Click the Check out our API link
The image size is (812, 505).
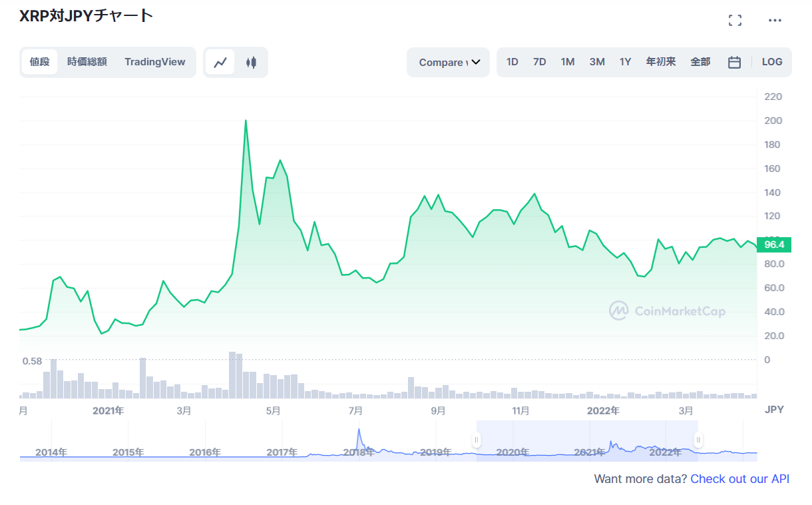740,478
